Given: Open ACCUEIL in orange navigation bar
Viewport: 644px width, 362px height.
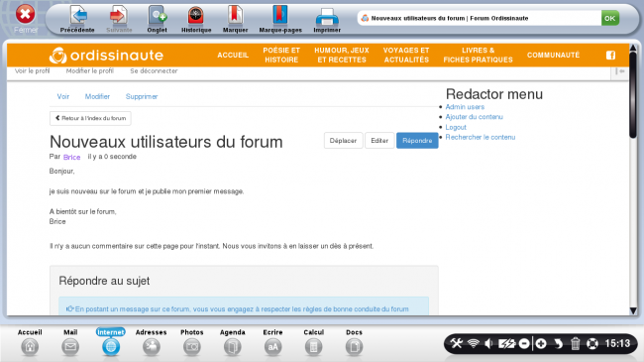Looking at the screenshot, I should click(233, 56).
